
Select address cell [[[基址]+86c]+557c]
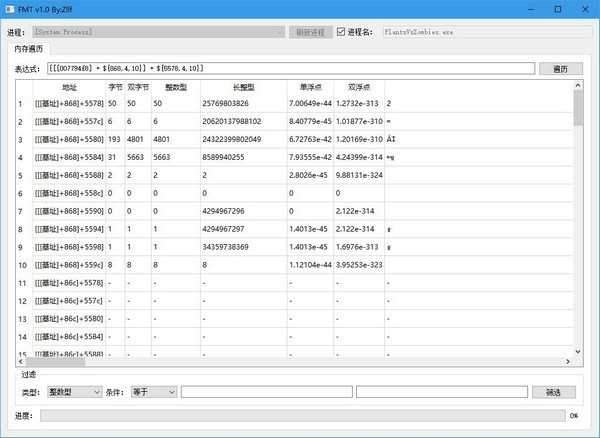click(69, 301)
